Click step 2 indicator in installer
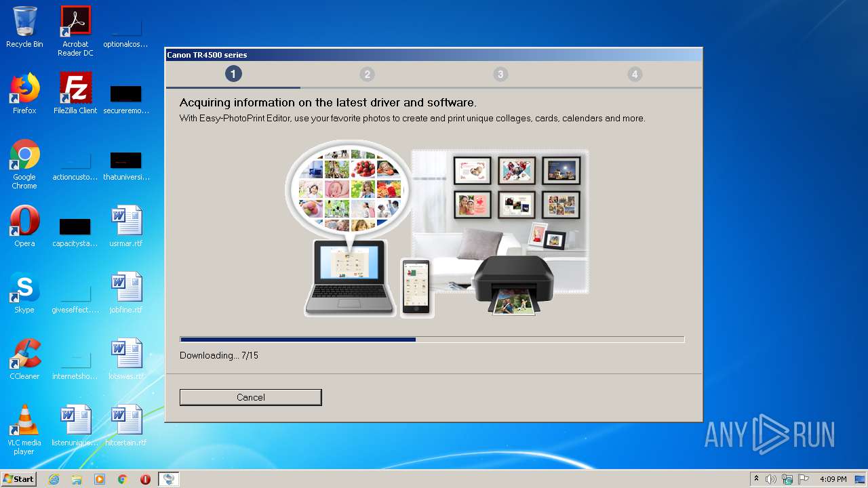 click(367, 75)
